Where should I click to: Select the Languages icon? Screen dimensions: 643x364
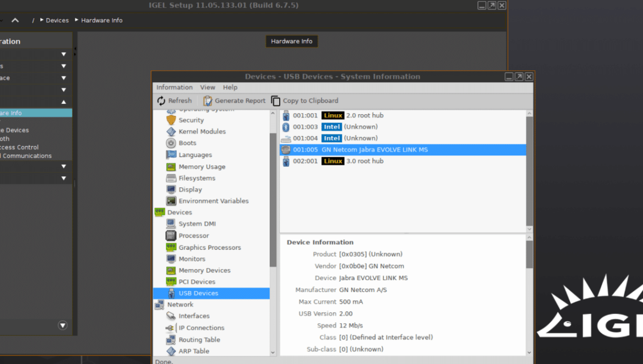[171, 155]
